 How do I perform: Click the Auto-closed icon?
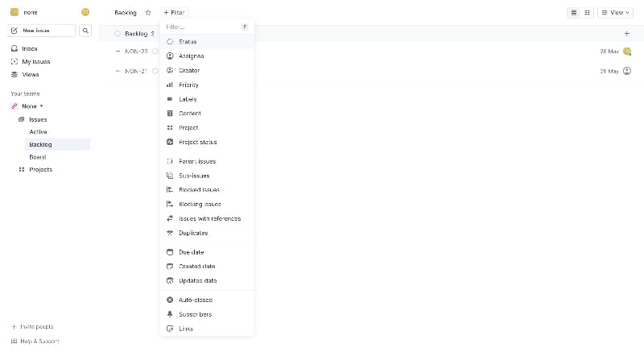[x=170, y=300]
